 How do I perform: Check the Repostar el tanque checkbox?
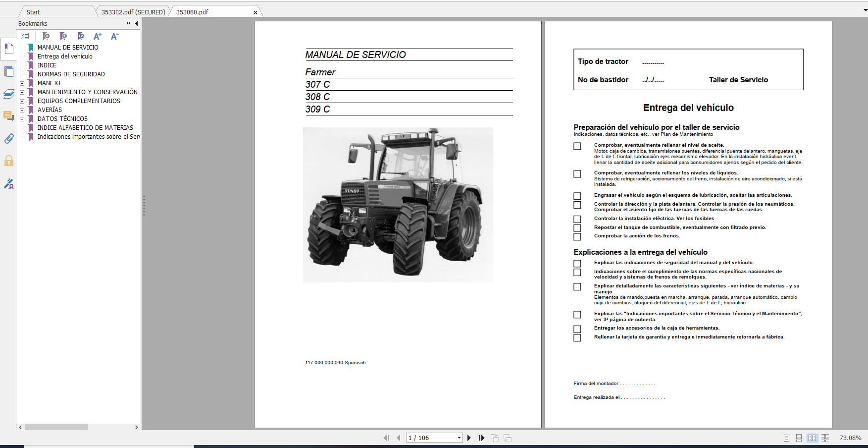[x=577, y=228]
